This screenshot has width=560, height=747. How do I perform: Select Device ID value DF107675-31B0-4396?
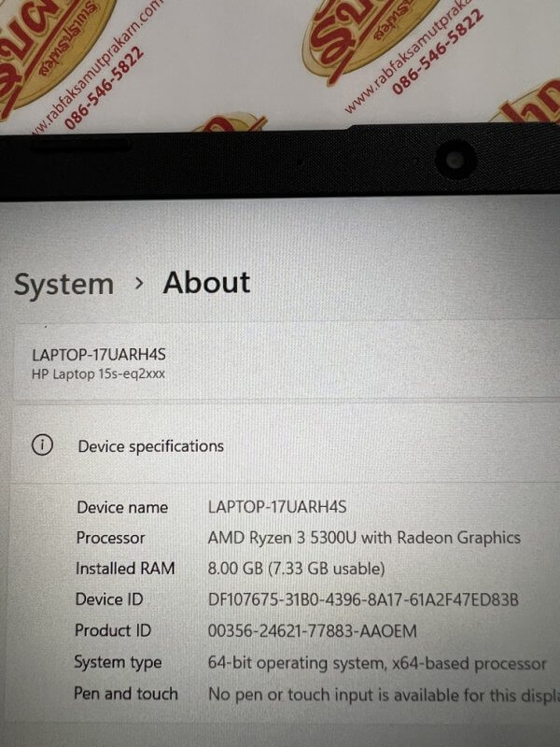(x=363, y=599)
